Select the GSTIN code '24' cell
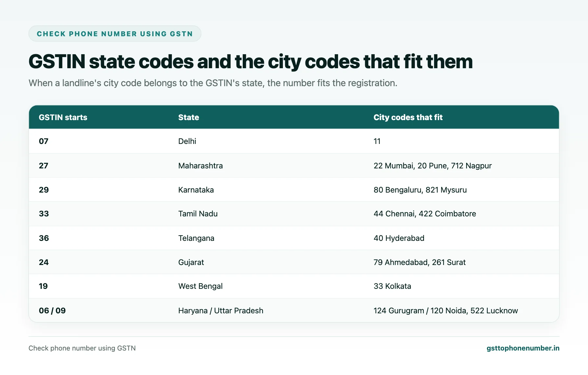Viewport: 588px width, 375px height. point(44,262)
